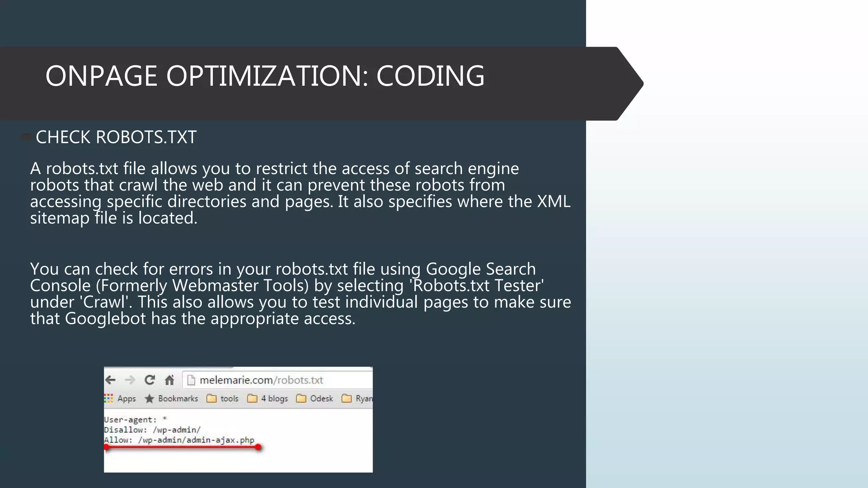The height and width of the screenshot is (488, 868).
Task: Click the browser forward arrow
Action: click(130, 380)
